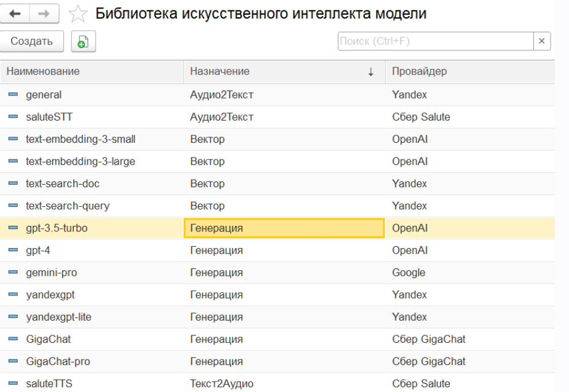The height and width of the screenshot is (392, 569).
Task: Toggle sort arrow in Назначение column header
Action: click(370, 72)
